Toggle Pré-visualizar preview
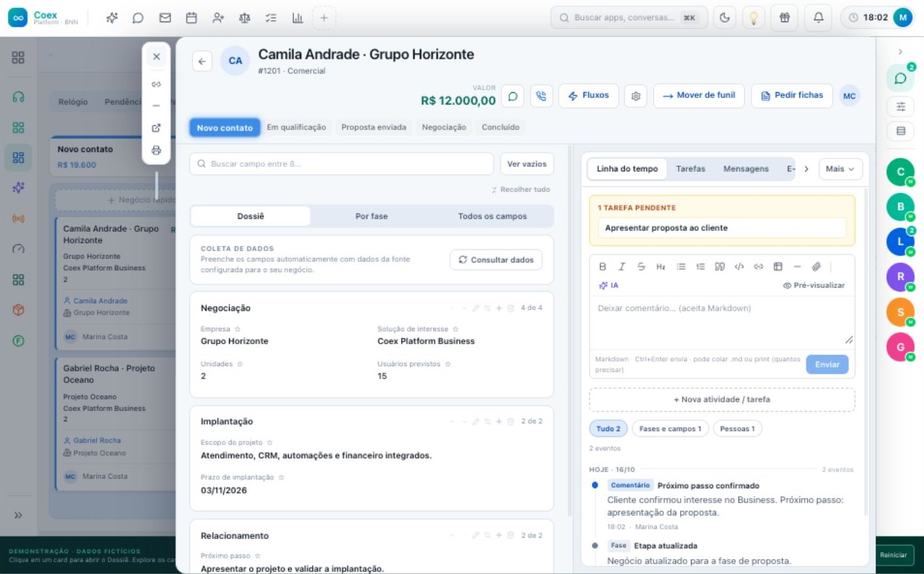 tap(814, 286)
